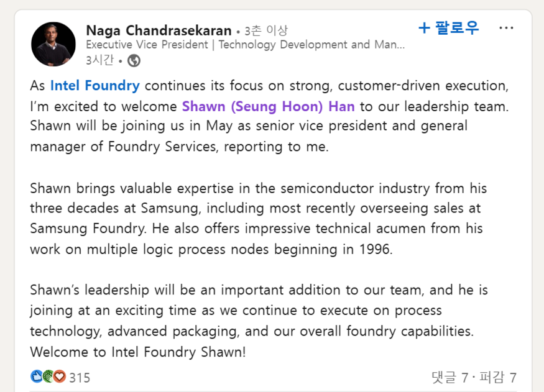Click the paragraph starting "Shawn's leadership will be"
Image resolution: width=544 pixels, height=392 pixels.
(258, 310)
